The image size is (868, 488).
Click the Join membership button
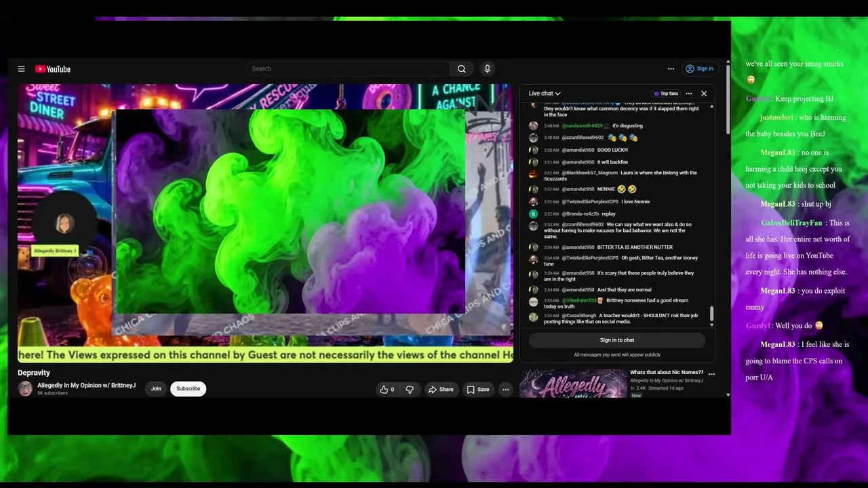coord(156,388)
